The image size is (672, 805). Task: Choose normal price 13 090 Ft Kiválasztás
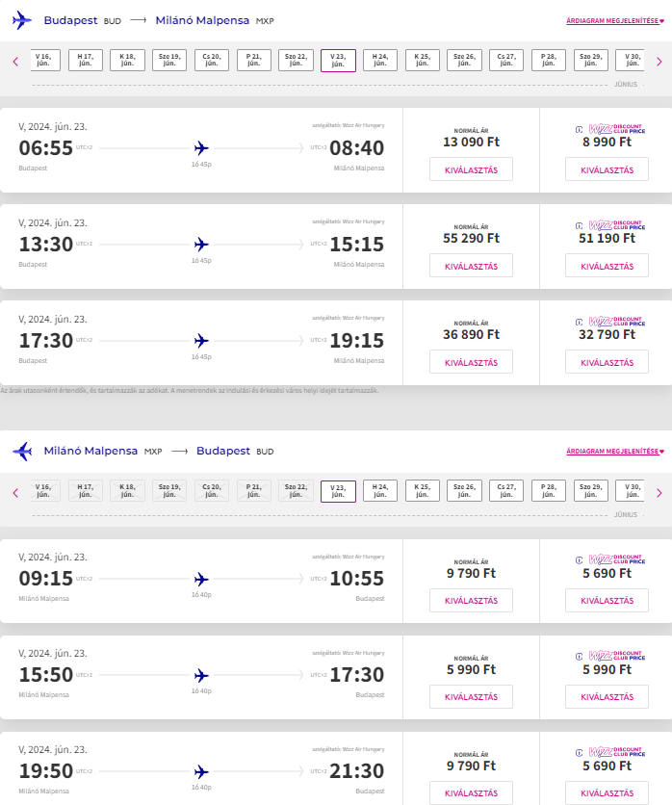click(x=471, y=169)
